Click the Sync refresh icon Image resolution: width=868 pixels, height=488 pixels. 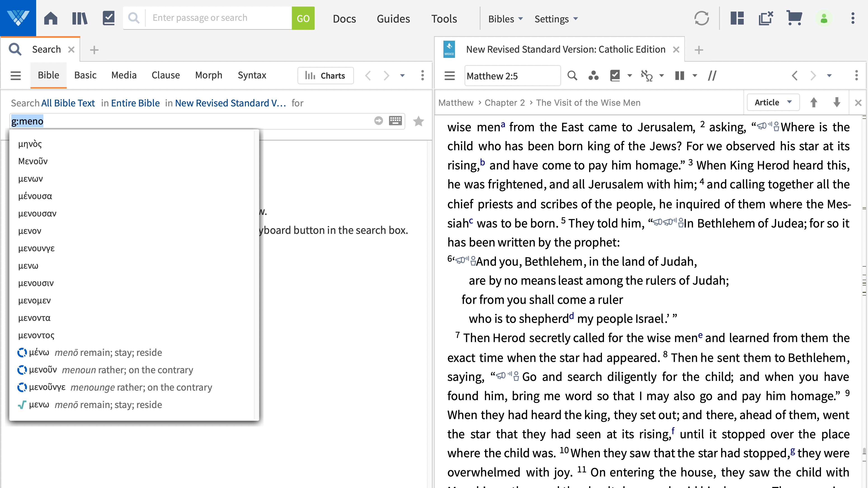702,18
